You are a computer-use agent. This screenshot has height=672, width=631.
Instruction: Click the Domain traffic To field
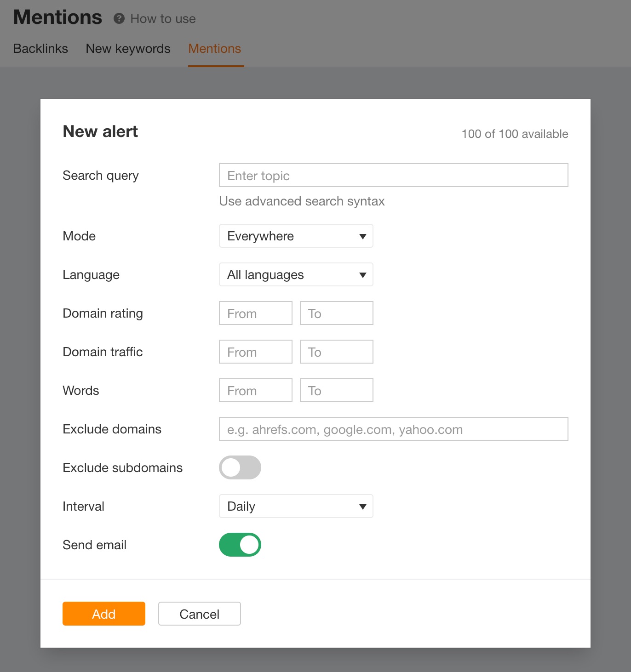[336, 352]
